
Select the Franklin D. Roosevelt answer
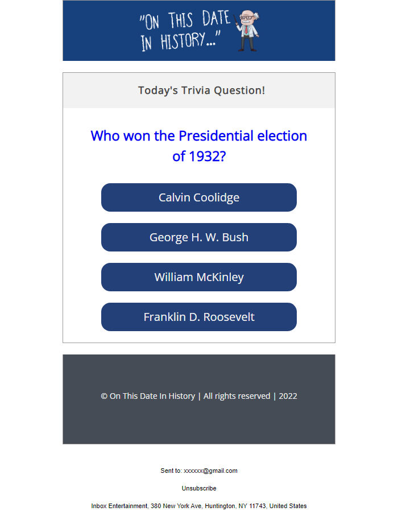198,317
